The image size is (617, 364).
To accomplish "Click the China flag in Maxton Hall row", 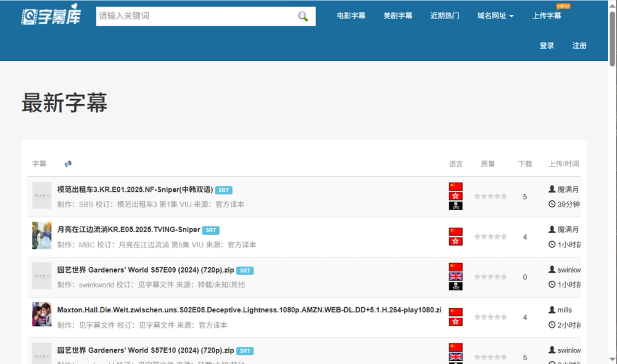I will pos(456,312).
